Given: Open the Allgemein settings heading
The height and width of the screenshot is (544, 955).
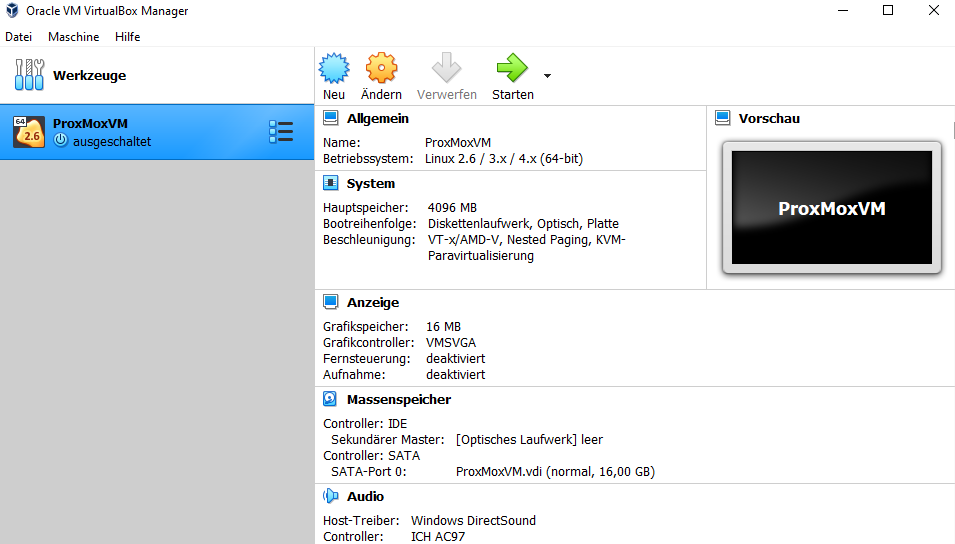Looking at the screenshot, I should coord(378,118).
